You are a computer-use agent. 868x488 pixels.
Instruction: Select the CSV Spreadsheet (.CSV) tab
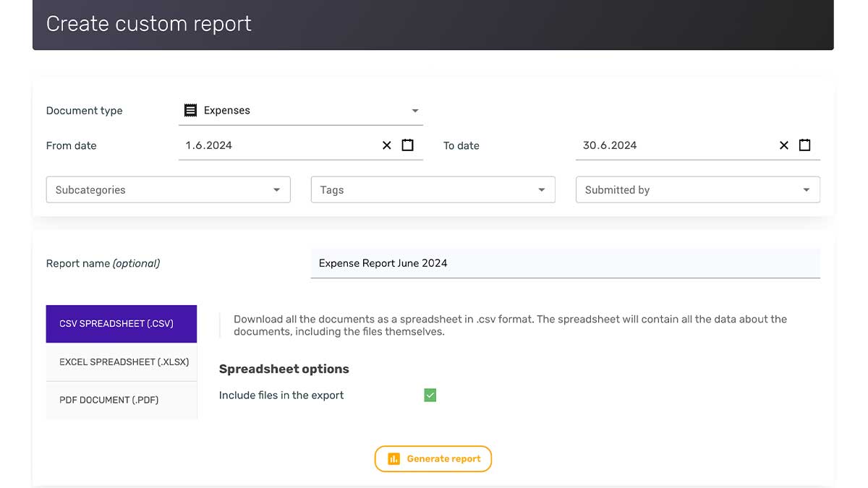(122, 324)
